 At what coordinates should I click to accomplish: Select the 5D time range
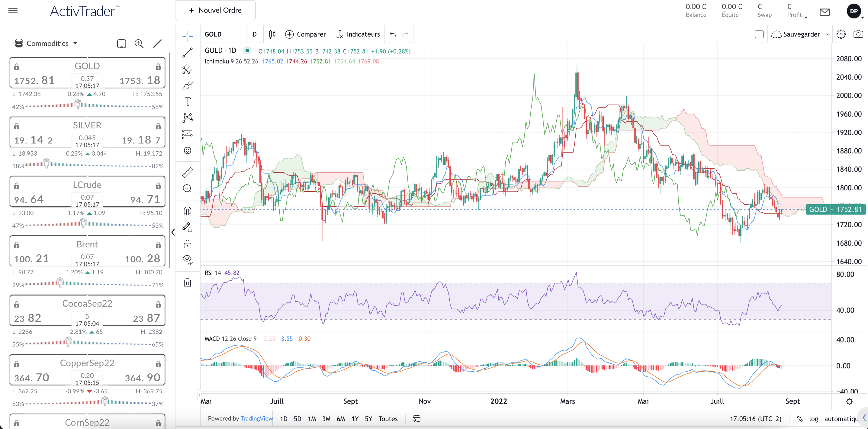coord(297,418)
